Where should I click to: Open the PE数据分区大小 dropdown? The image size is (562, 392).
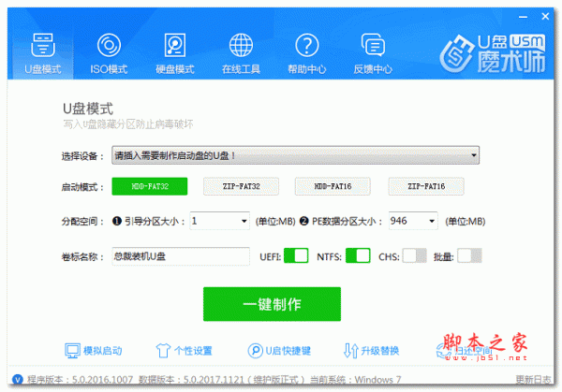tap(413, 221)
